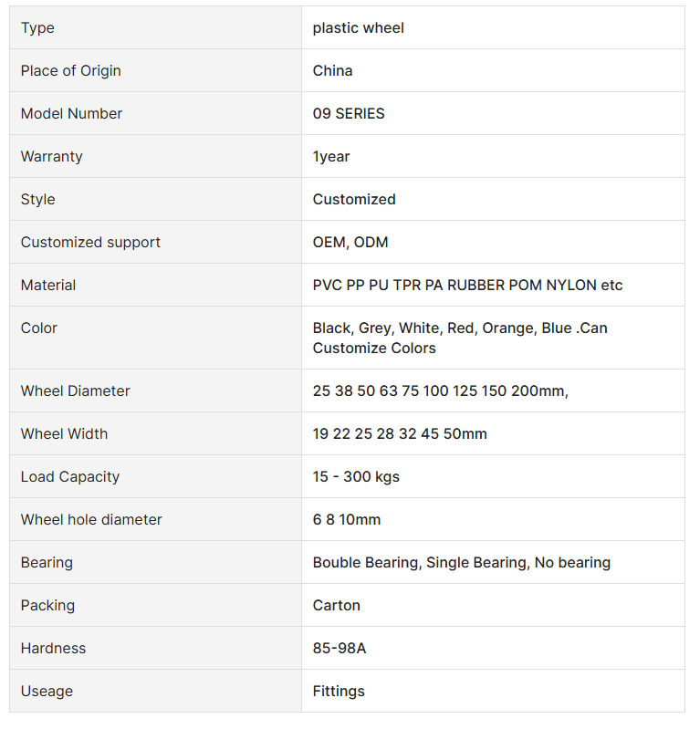Screen dimensions: 700x729
Task: Select the "Wheel Diameter" label
Action: coord(76,391)
